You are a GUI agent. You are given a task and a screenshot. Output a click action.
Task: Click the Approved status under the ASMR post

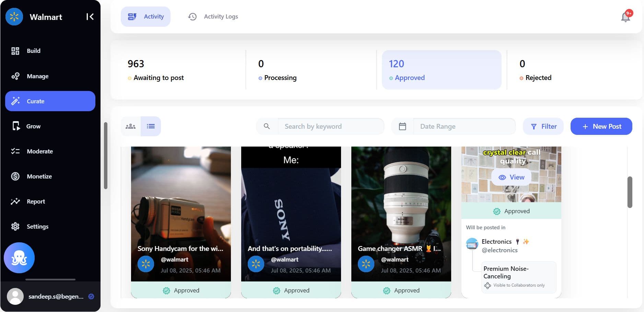[401, 290]
